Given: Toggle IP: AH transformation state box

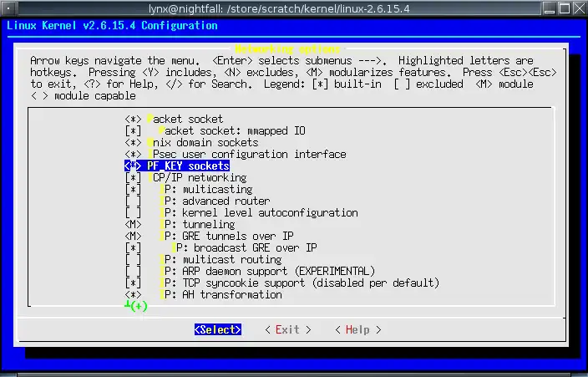Looking at the screenshot, I should [x=133, y=295].
